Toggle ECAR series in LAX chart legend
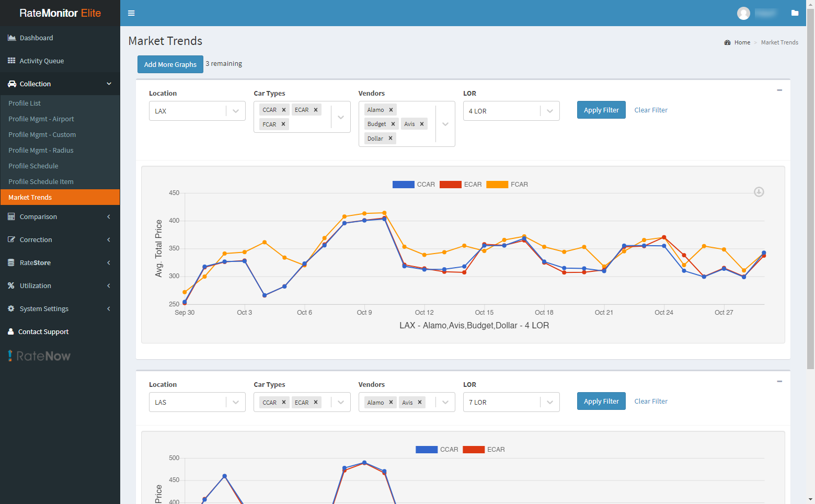The height and width of the screenshot is (504, 815). pos(461,185)
